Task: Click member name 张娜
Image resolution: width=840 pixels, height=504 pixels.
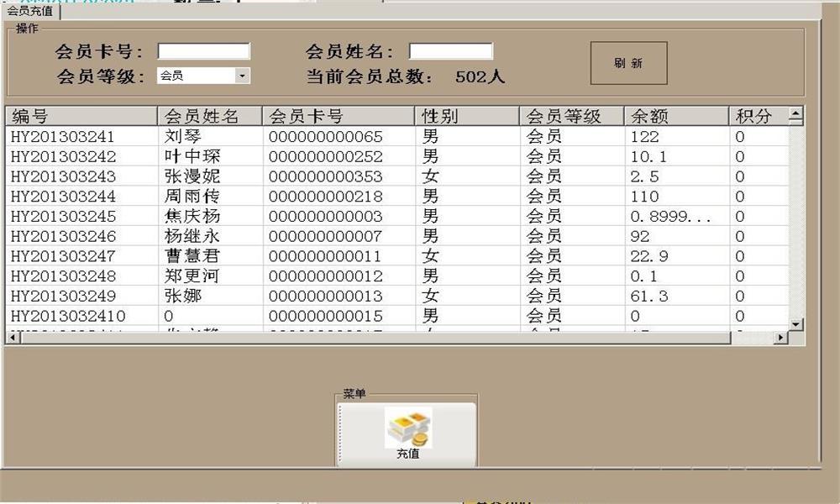Action: coord(182,296)
